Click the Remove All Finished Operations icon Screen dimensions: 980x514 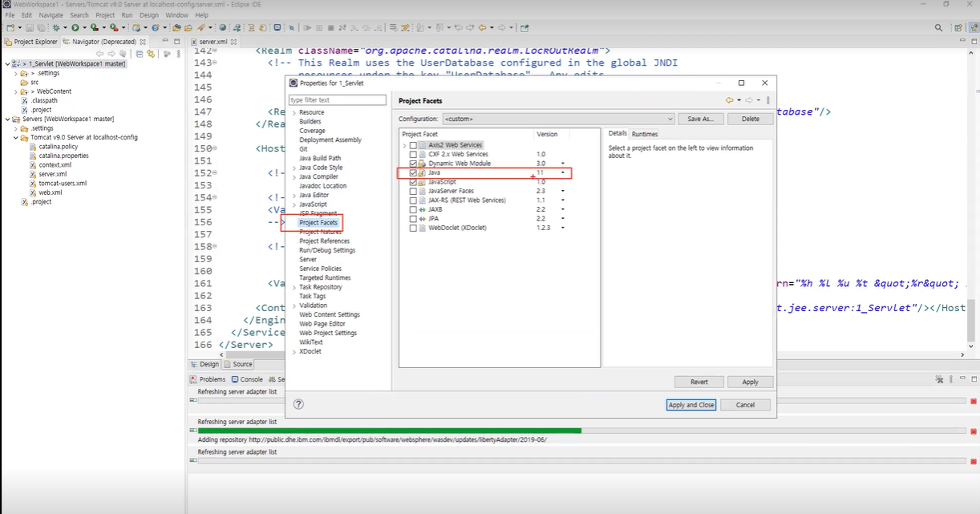[940, 379]
